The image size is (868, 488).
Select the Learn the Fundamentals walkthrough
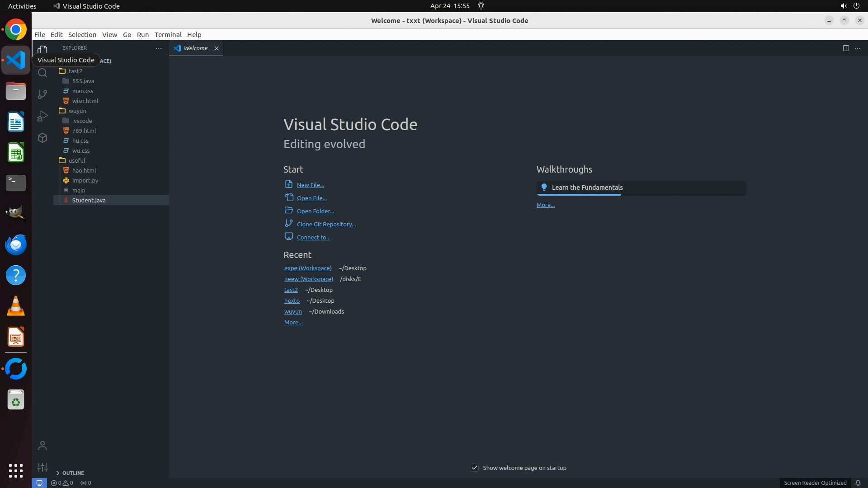point(587,188)
